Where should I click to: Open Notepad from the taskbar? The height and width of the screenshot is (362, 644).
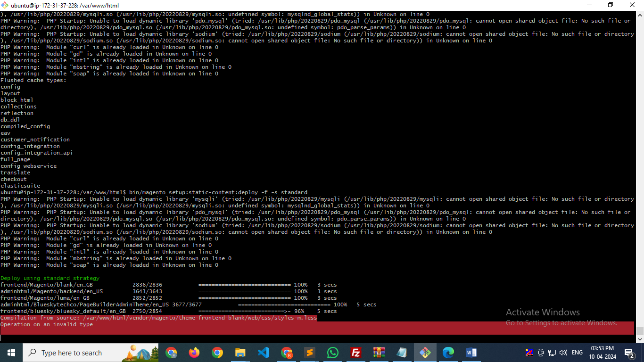pos(402,353)
